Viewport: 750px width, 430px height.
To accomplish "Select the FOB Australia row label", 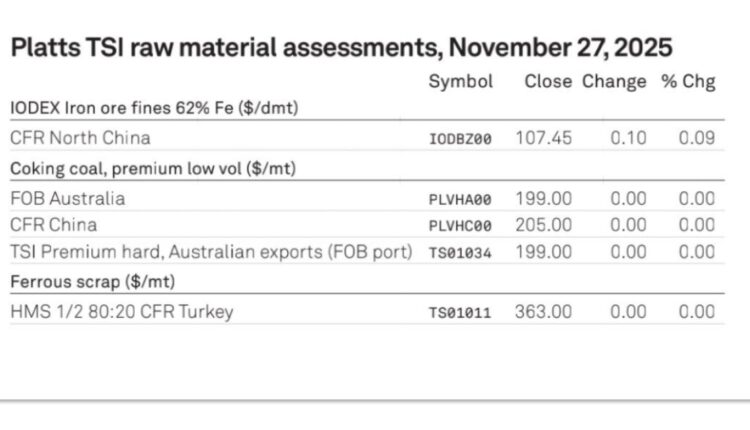I will [x=68, y=198].
